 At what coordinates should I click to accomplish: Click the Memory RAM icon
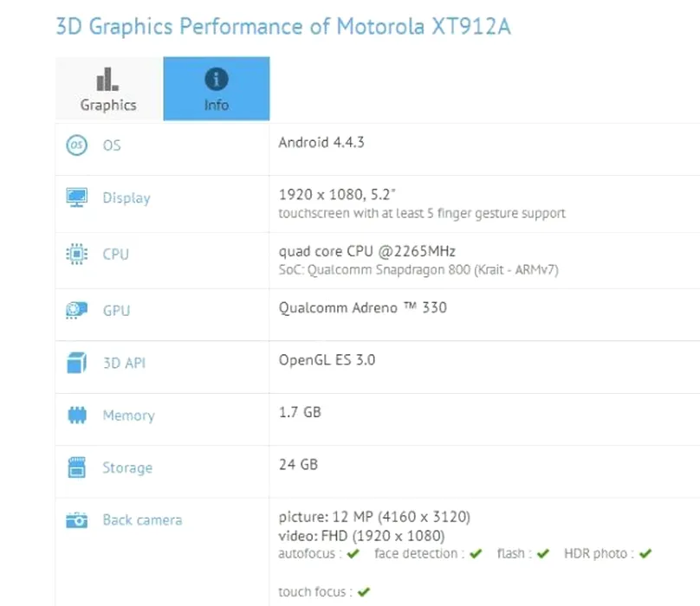point(77,415)
